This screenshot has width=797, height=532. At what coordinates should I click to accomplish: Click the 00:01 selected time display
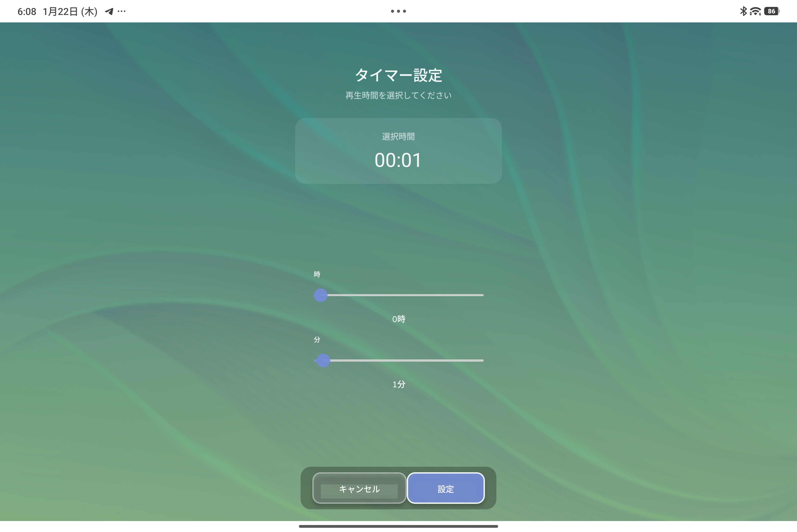click(x=398, y=160)
